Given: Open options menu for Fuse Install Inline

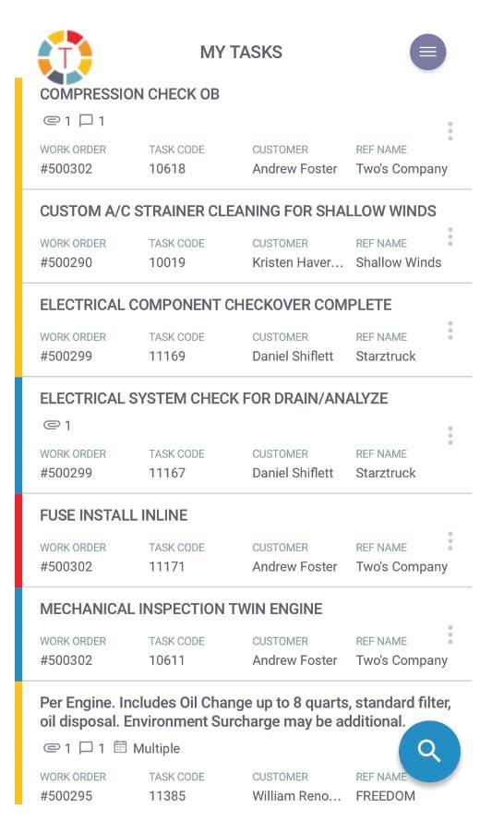Looking at the screenshot, I should (450, 541).
